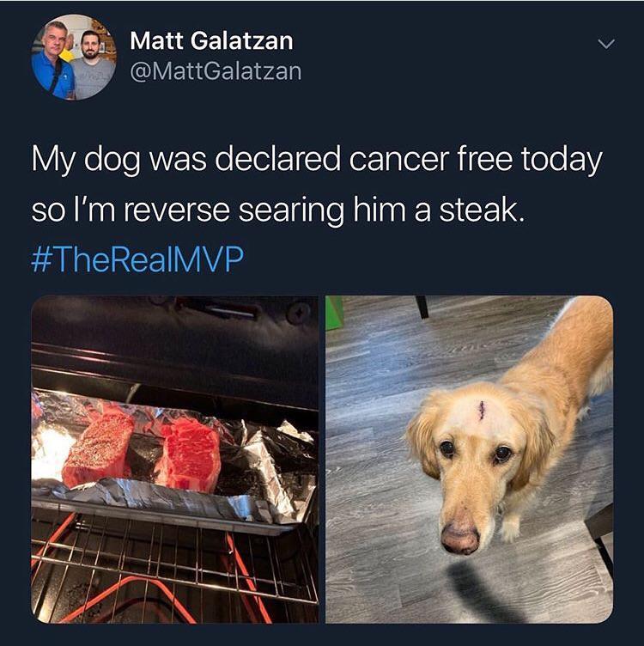644x646 pixels.
Task: Click on the dog's nose
Action: click(x=460, y=538)
